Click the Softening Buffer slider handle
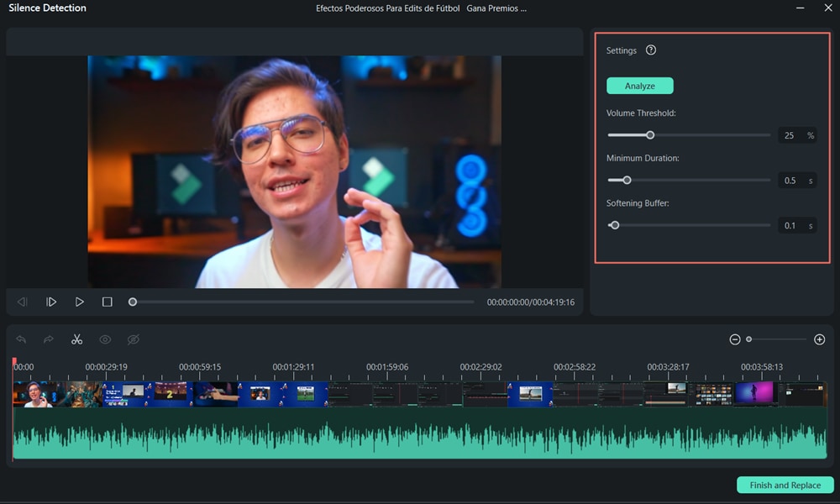 [615, 225]
